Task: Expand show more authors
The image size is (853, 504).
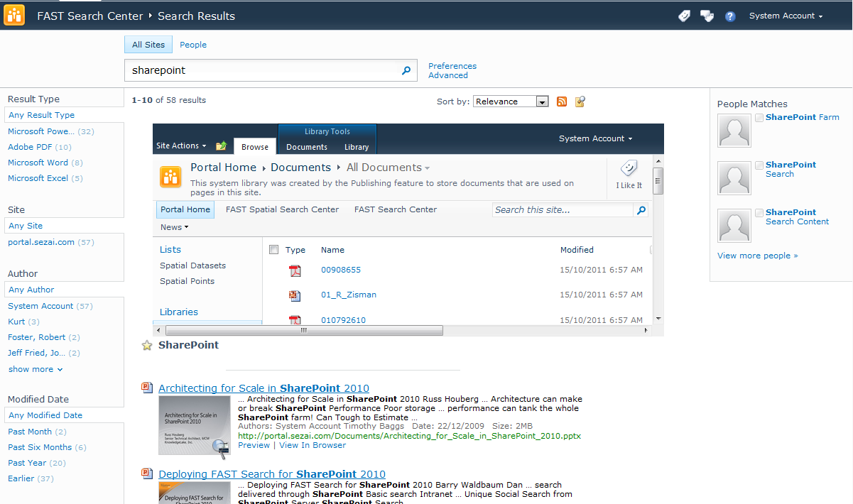Action: click(36, 369)
